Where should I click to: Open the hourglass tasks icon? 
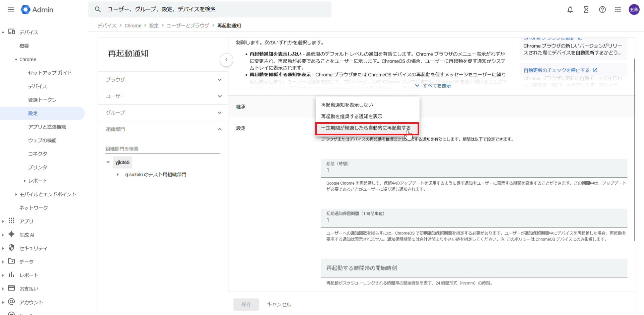[x=586, y=10]
